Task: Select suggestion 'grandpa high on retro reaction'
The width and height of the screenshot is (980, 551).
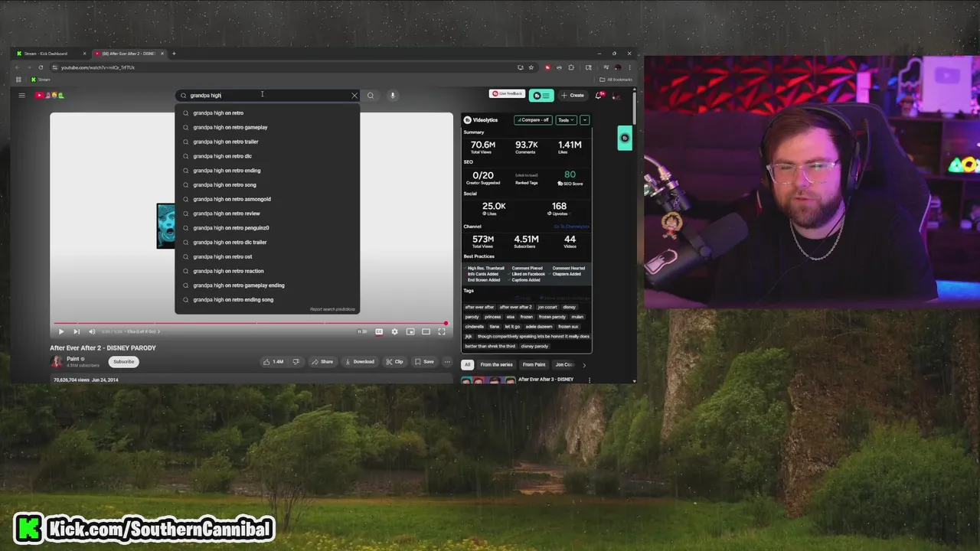Action: point(267,271)
